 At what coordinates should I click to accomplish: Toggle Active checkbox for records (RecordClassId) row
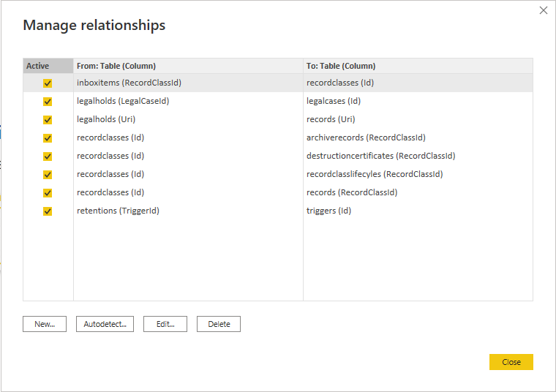point(48,193)
